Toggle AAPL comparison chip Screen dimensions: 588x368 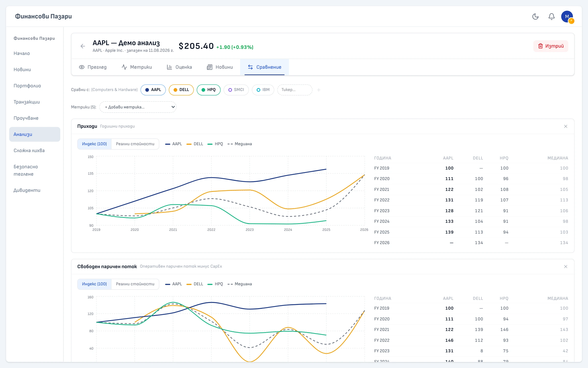(153, 90)
